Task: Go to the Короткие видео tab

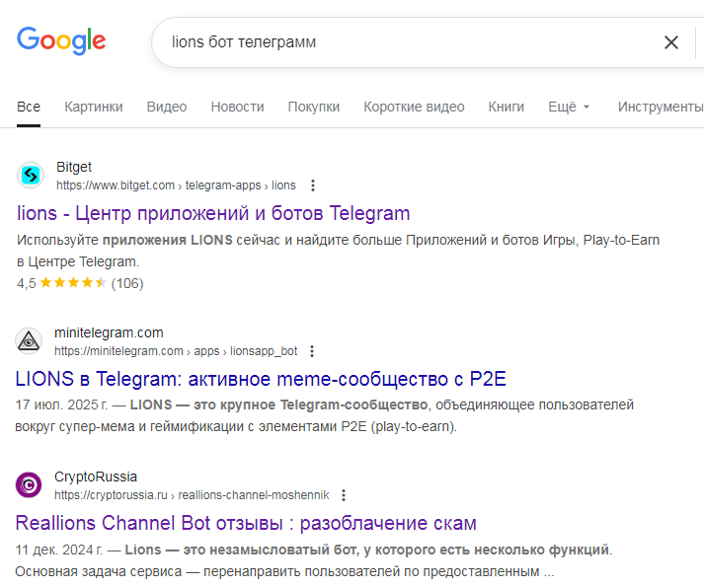Action: click(414, 107)
